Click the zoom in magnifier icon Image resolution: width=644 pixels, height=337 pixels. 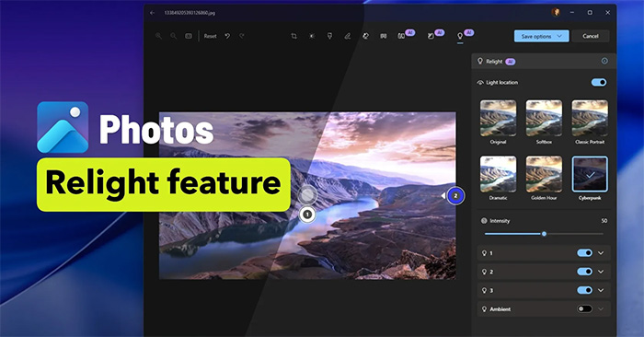[x=158, y=36]
